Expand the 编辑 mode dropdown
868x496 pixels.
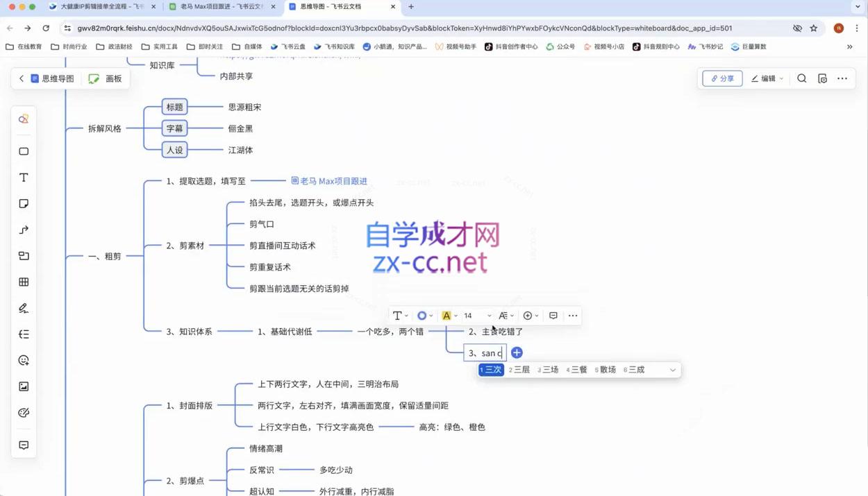pos(767,78)
